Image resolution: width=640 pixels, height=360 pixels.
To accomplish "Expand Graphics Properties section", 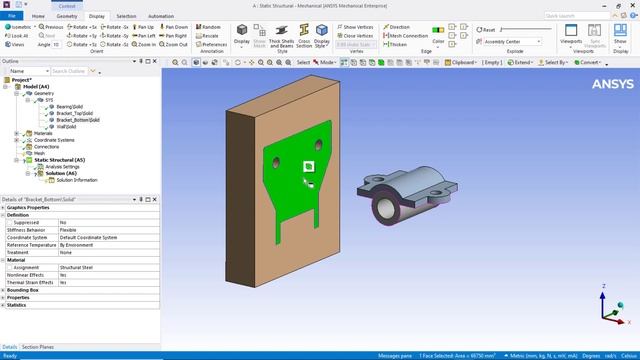I will (3, 208).
